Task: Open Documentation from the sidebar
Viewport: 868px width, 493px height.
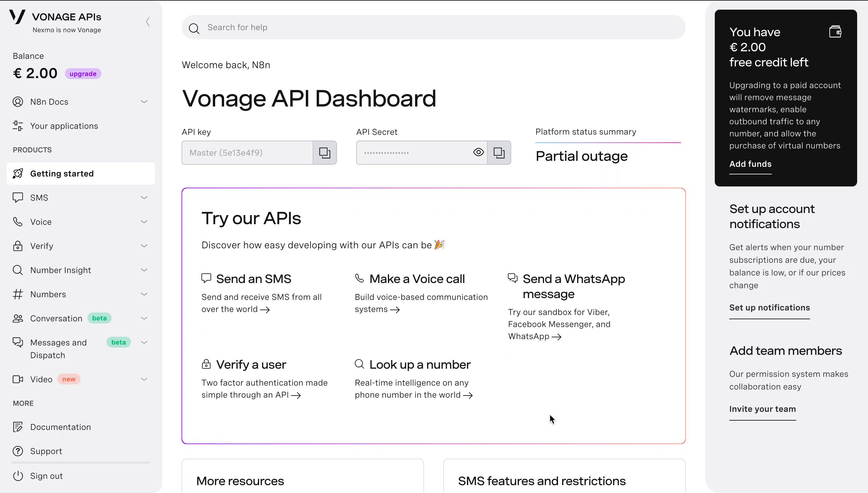Action: (61, 427)
